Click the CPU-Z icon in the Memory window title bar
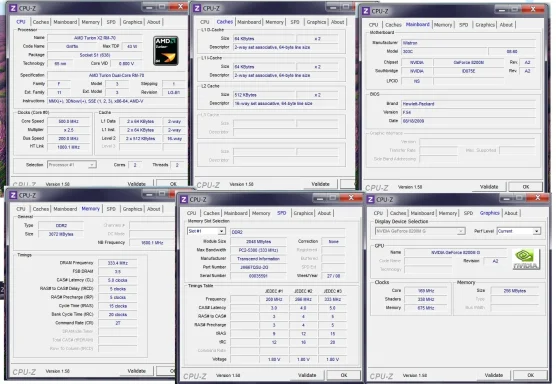The image size is (556, 384). pos(13,195)
